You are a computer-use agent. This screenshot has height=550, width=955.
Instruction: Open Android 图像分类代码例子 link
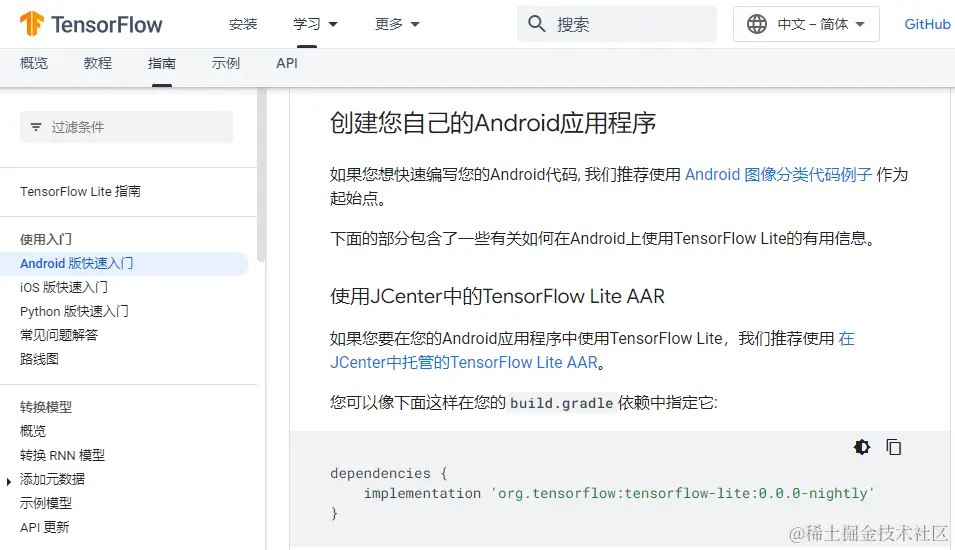(x=778, y=175)
